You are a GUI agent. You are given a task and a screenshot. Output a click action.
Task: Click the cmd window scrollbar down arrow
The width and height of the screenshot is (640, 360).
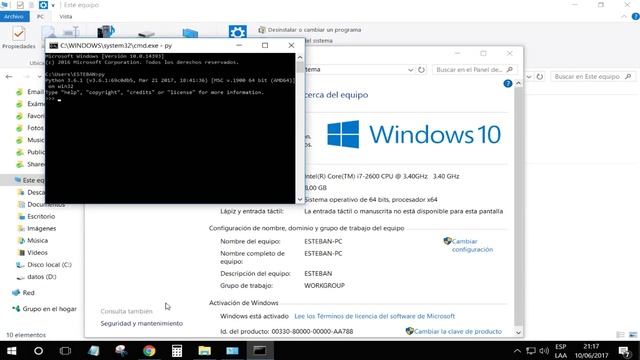tap(300, 199)
